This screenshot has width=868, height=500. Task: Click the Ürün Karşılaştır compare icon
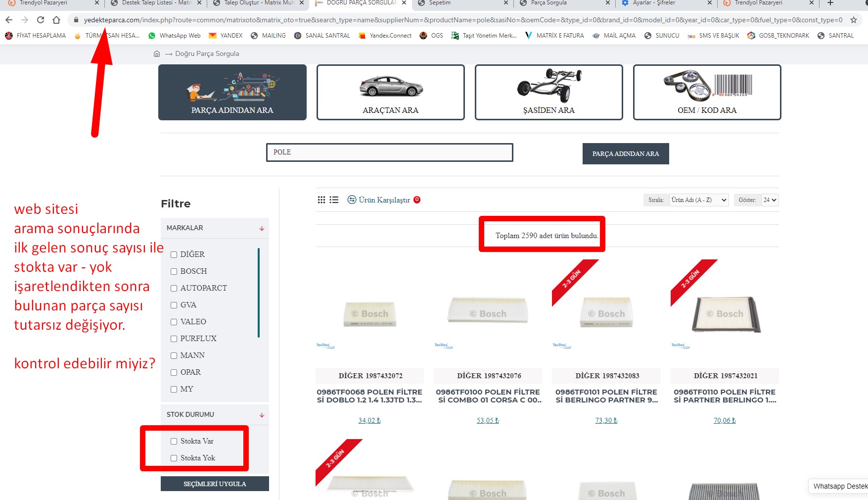[x=352, y=200]
